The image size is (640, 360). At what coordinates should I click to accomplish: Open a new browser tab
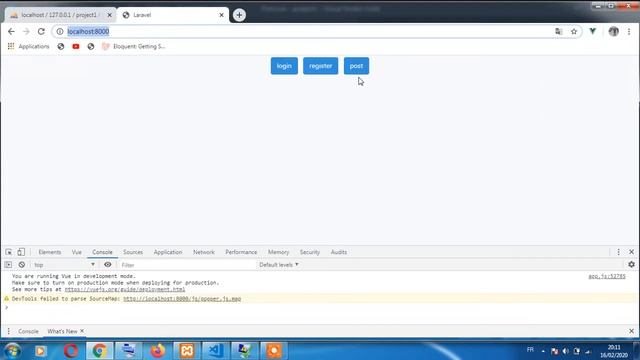[239, 15]
